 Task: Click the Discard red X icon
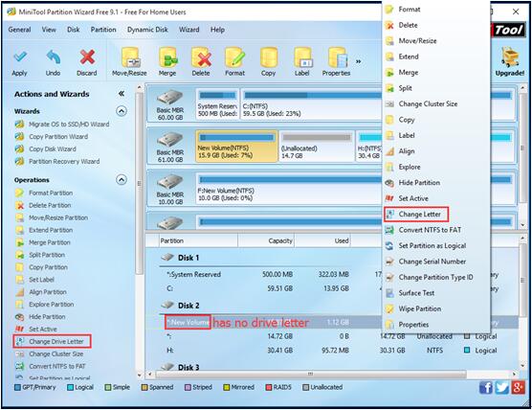(87, 57)
